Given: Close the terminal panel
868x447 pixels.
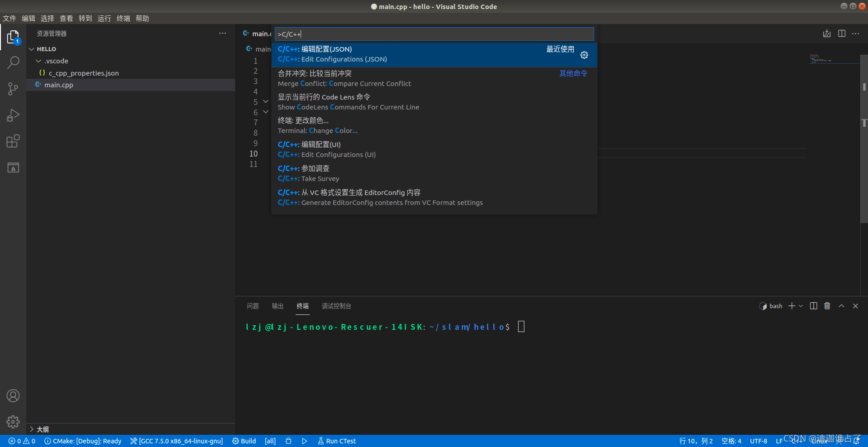Looking at the screenshot, I should tap(855, 306).
